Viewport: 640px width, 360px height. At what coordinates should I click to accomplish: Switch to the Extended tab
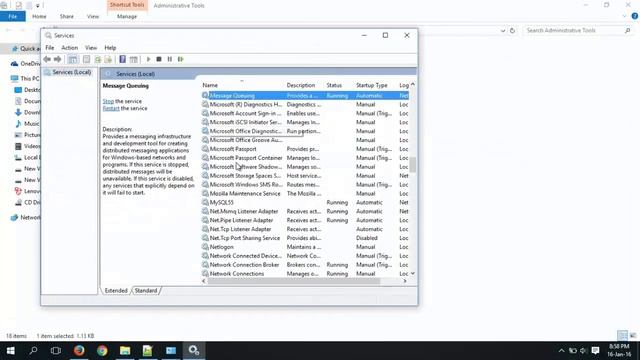[x=116, y=291]
